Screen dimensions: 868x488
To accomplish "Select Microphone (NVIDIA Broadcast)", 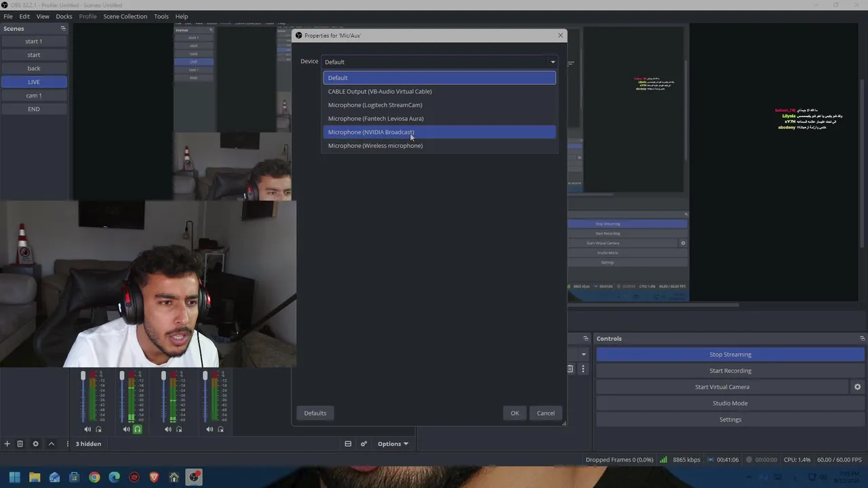I will (x=439, y=132).
